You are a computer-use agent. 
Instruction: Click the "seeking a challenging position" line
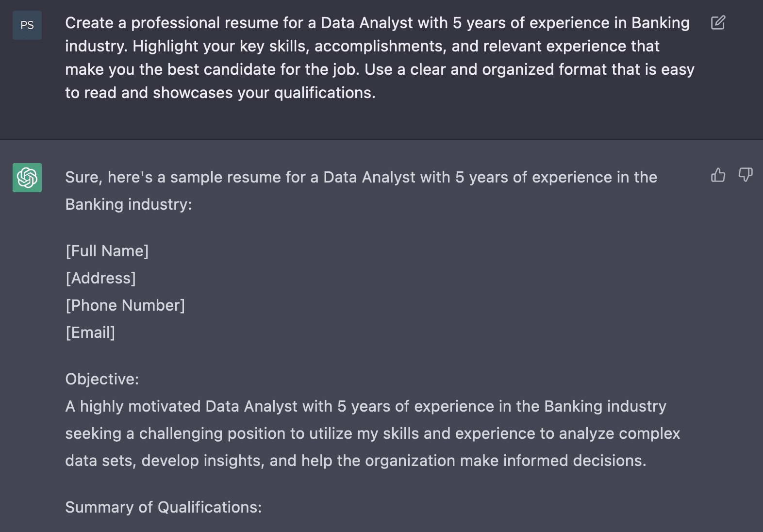[x=373, y=433]
